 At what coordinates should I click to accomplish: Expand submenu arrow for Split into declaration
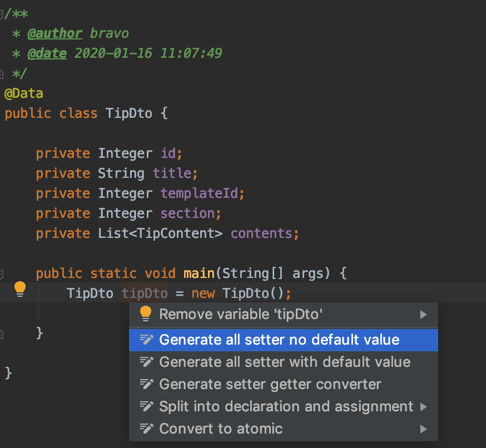pyautogui.click(x=424, y=407)
